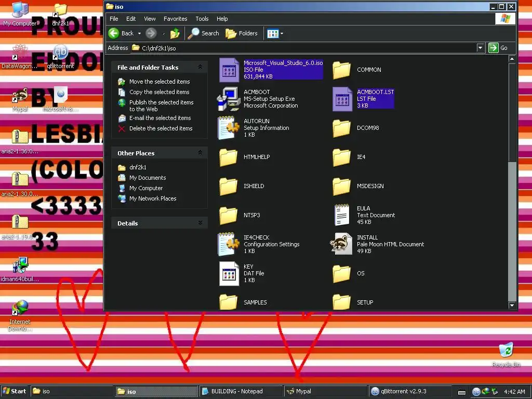Select the ISHIELD folder icon

tap(229, 187)
